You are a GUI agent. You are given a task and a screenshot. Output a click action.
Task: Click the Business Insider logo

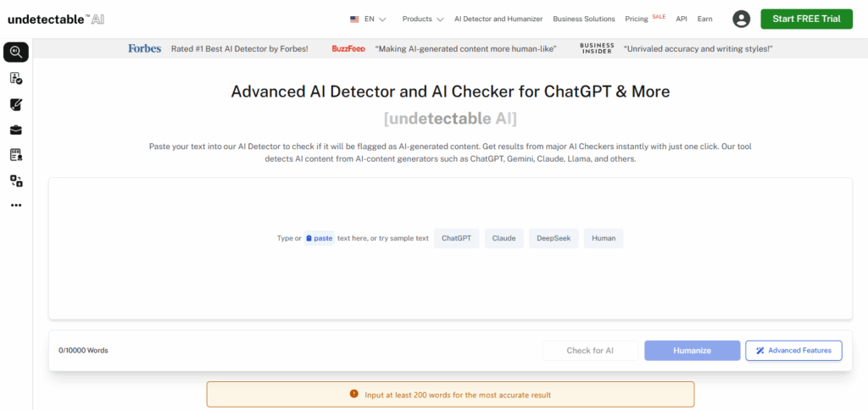597,48
